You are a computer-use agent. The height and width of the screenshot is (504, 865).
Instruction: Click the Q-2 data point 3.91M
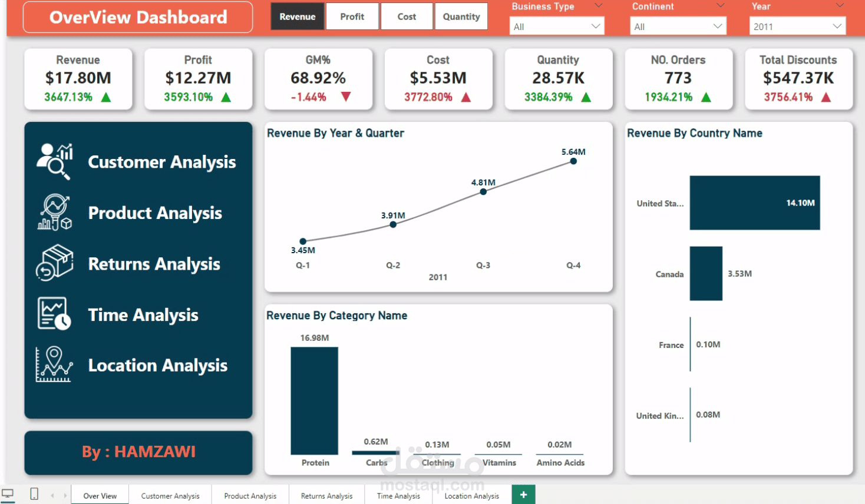(x=393, y=224)
